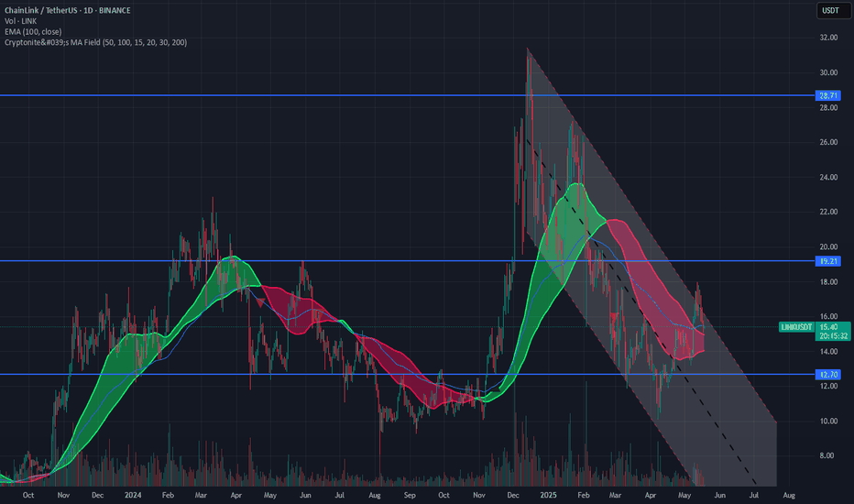The image size is (854, 504).
Task: Click the 26.00 price axis value
Action: coord(828,142)
